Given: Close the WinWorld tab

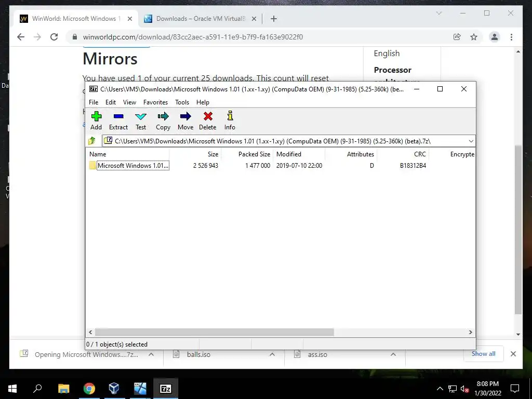Looking at the screenshot, I should (x=129, y=19).
